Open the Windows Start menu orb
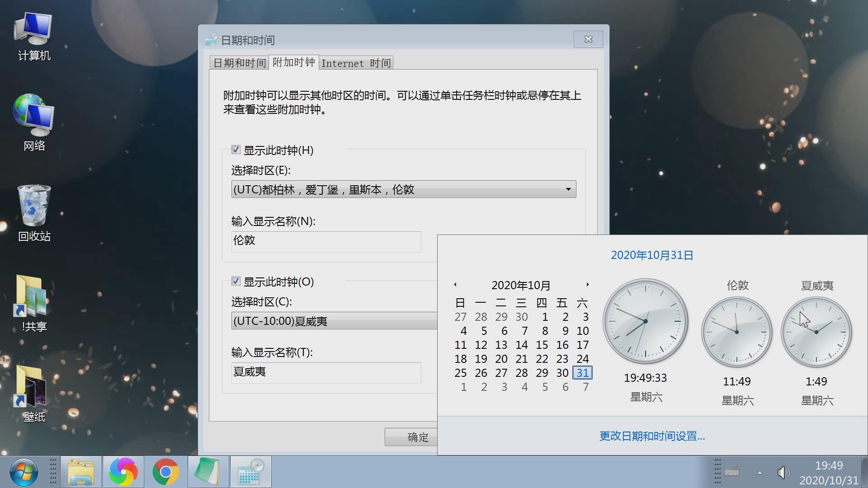 pyautogui.click(x=24, y=472)
